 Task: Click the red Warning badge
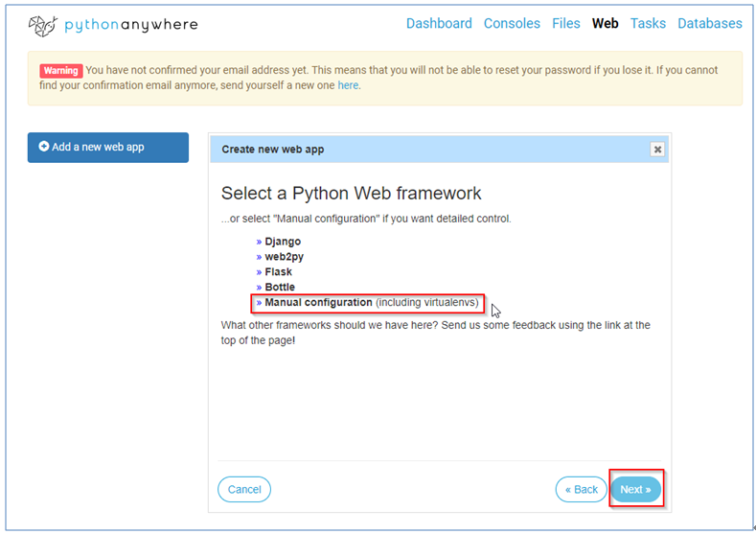coord(60,71)
